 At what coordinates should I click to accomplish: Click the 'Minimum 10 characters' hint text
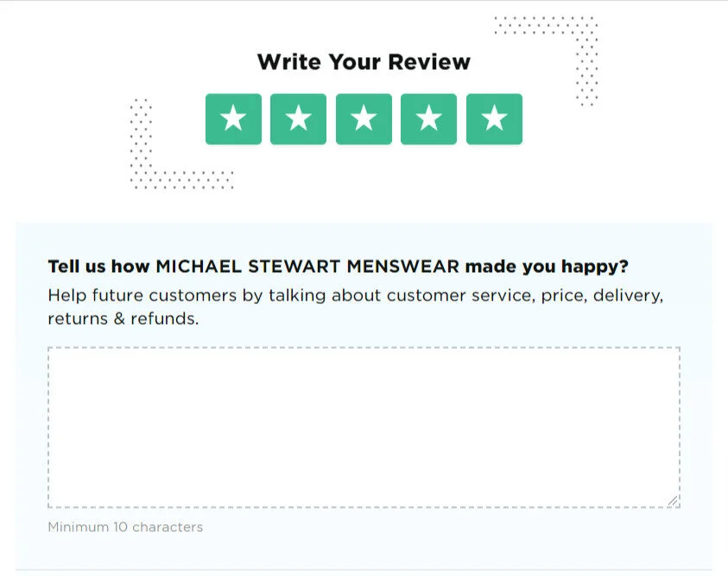[x=125, y=527]
